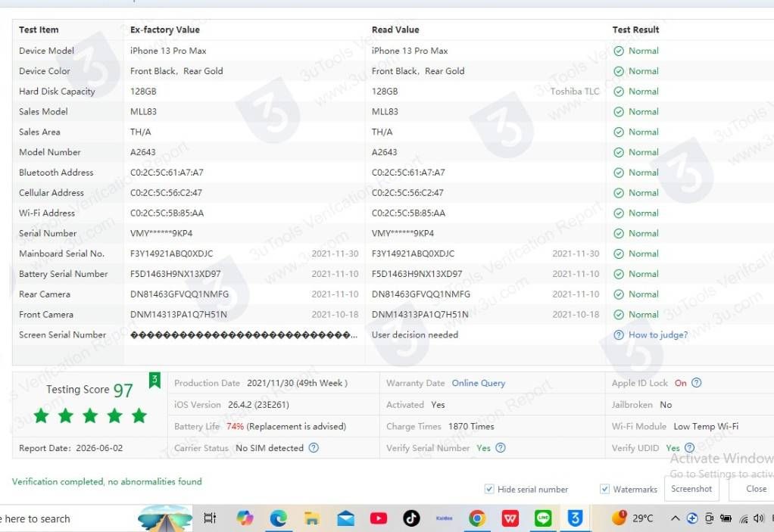The width and height of the screenshot is (774, 532).
Task: Select the Toshiba TLC text
Action: (x=575, y=92)
